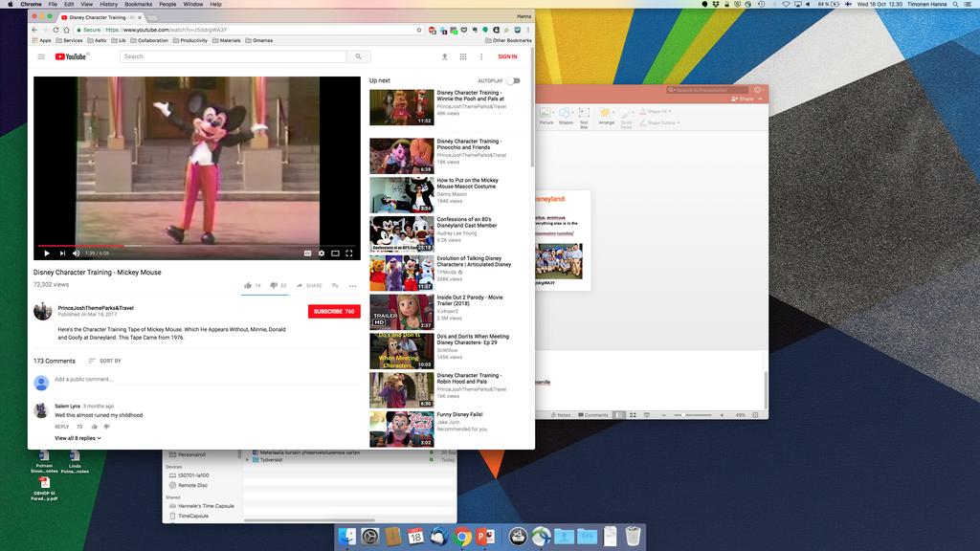The image size is (980, 551).
Task: Mute the video player volume
Action: (77, 253)
